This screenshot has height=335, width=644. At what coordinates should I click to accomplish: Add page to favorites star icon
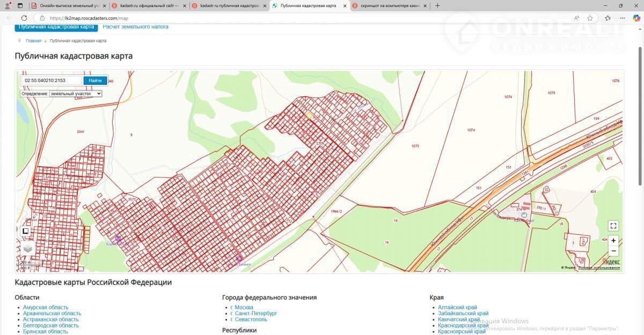click(590, 18)
